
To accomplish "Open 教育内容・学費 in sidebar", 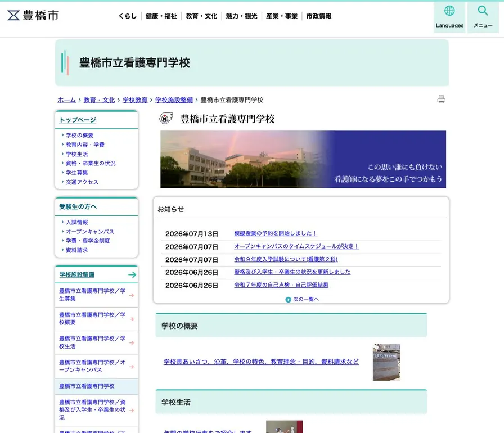I will (85, 145).
